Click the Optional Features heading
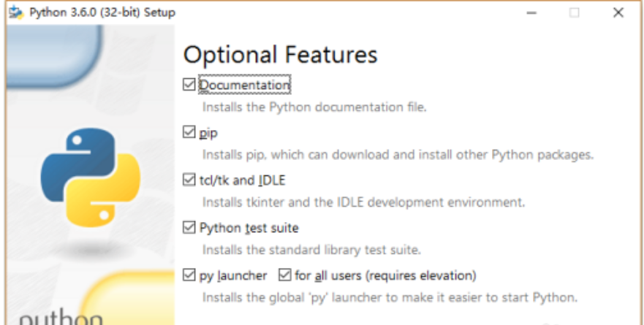Screen dimensions: 644x325 coord(280,55)
